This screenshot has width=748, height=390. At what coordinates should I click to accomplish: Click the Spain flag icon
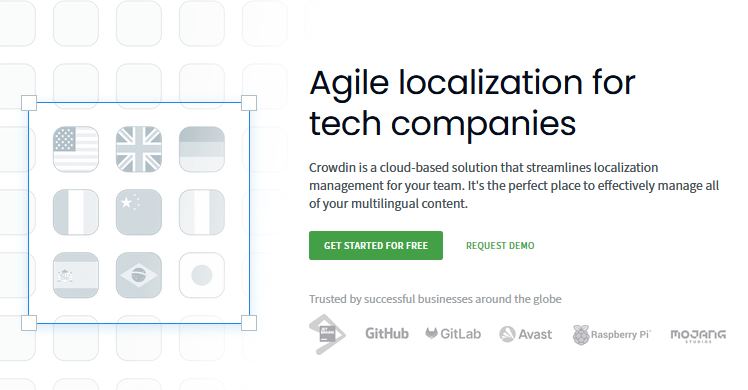coord(76,275)
